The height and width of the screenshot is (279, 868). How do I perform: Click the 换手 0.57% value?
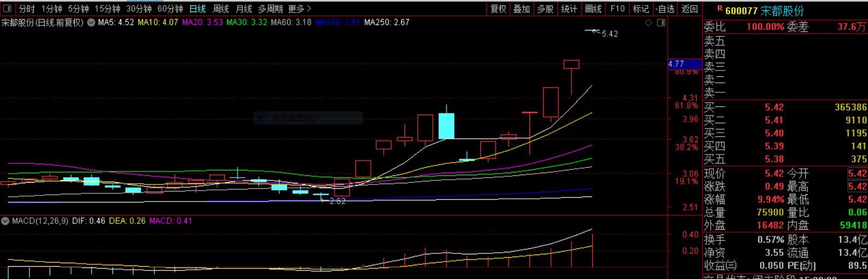(x=771, y=240)
